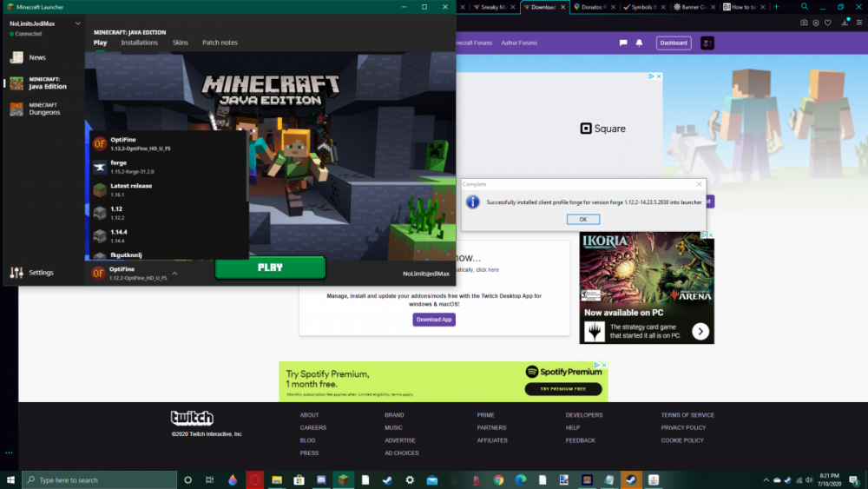Open the News section icon
868x489 pixels.
[x=16, y=57]
